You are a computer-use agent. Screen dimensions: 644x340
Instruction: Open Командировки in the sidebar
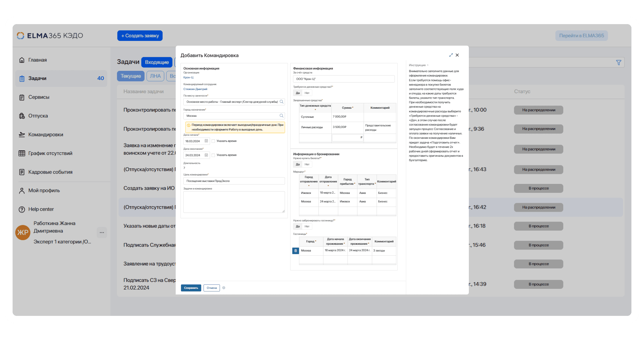(46, 135)
